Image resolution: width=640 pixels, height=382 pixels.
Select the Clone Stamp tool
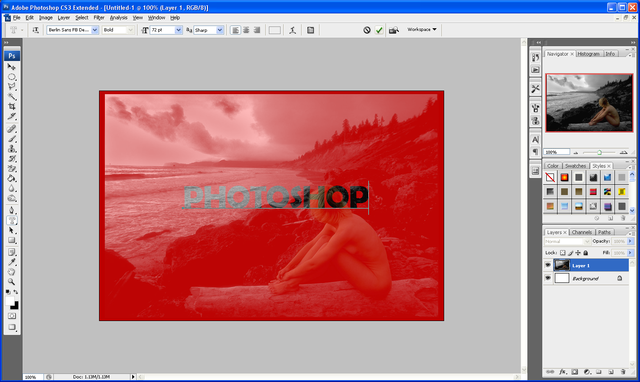click(12, 149)
